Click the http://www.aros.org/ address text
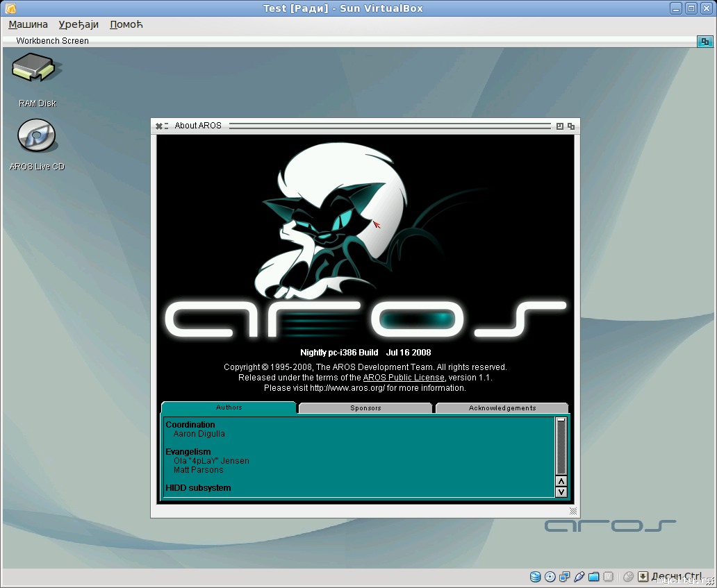Viewport: 717px width, 588px height. pyautogui.click(x=347, y=388)
